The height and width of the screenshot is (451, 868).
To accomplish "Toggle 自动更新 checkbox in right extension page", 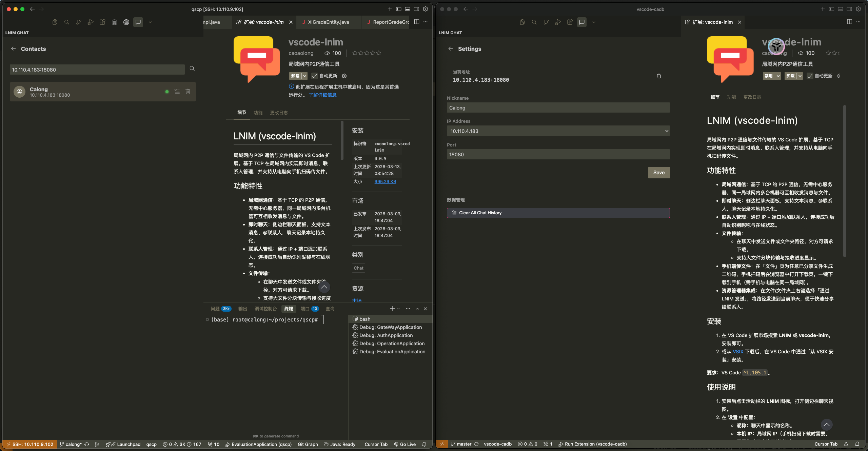I will (810, 76).
